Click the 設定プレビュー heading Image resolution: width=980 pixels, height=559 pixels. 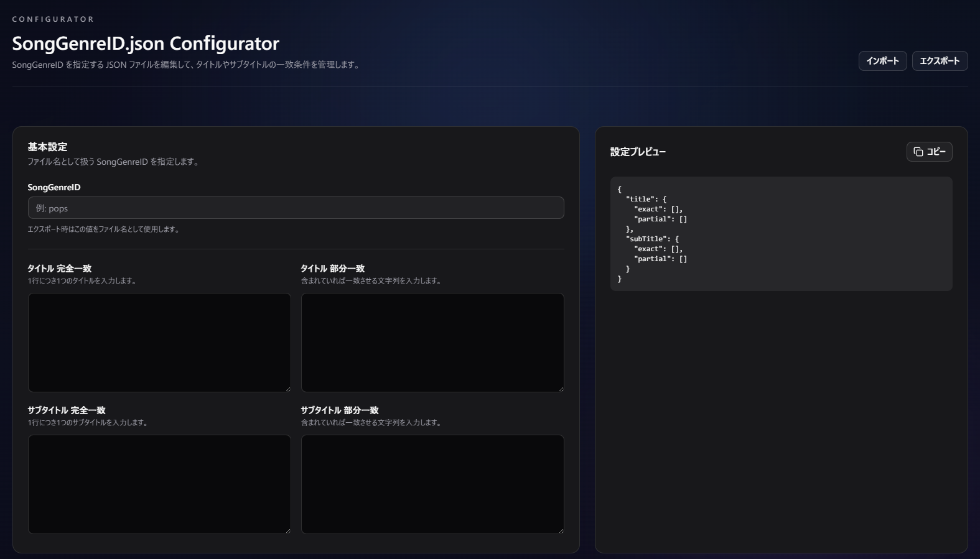pos(638,152)
